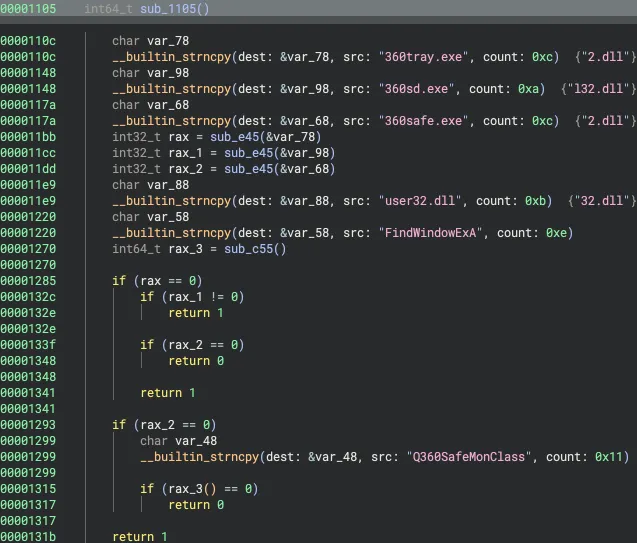Select the "360safe.exe" string literal
Image resolution: width=637 pixels, height=543 pixels.
click(x=423, y=121)
